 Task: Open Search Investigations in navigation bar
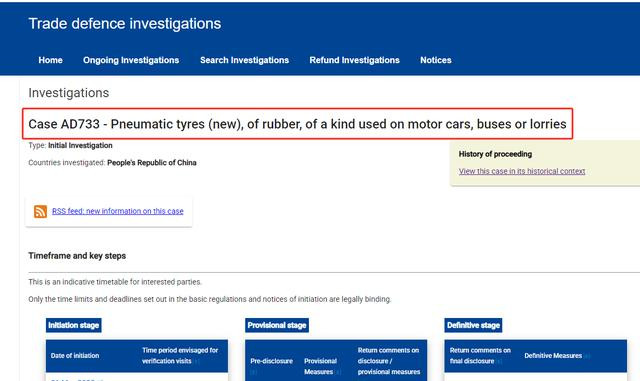[x=244, y=60]
